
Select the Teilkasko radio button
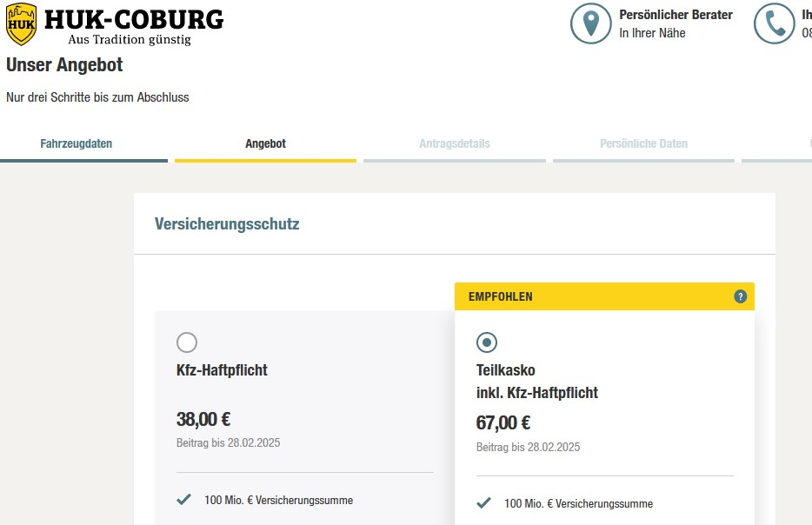[487, 342]
